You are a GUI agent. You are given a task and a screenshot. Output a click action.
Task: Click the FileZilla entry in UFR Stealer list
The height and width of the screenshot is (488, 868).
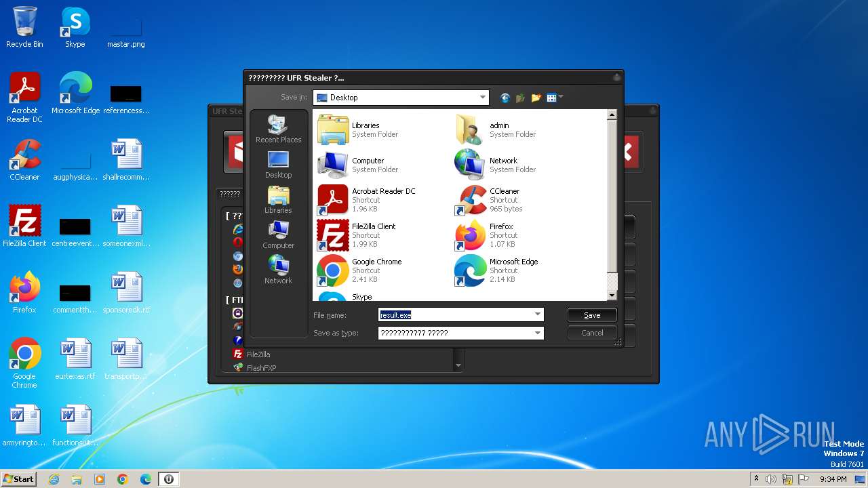(252, 354)
